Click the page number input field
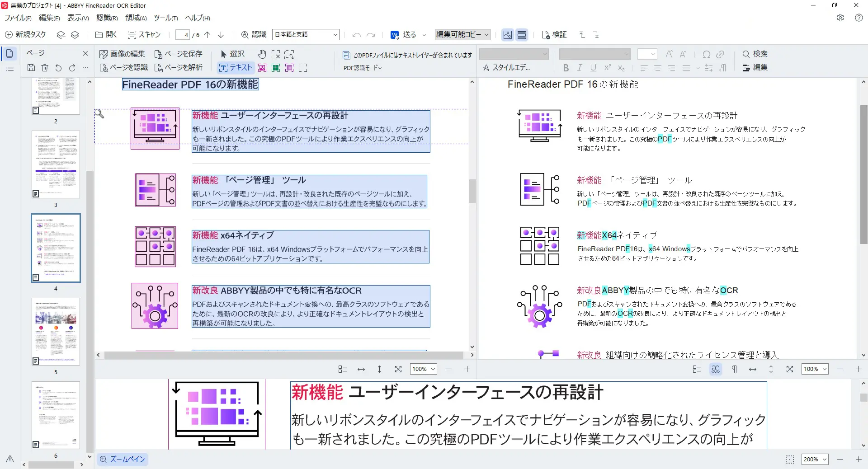Image resolution: width=868 pixels, height=469 pixels. tap(183, 35)
